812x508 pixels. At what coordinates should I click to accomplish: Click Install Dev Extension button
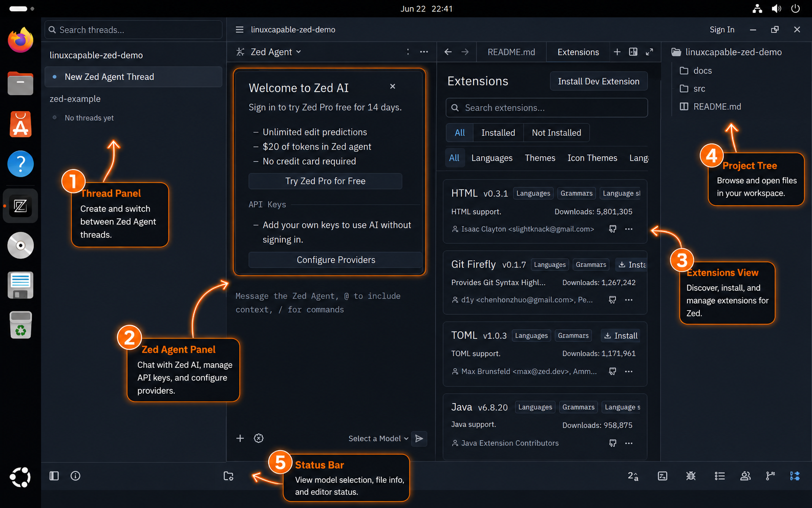[x=599, y=81]
